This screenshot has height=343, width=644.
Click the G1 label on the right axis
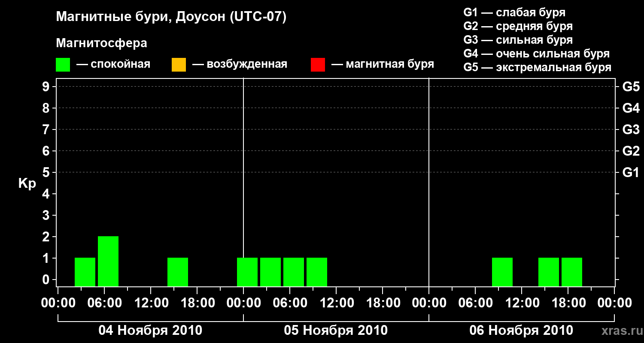(631, 172)
